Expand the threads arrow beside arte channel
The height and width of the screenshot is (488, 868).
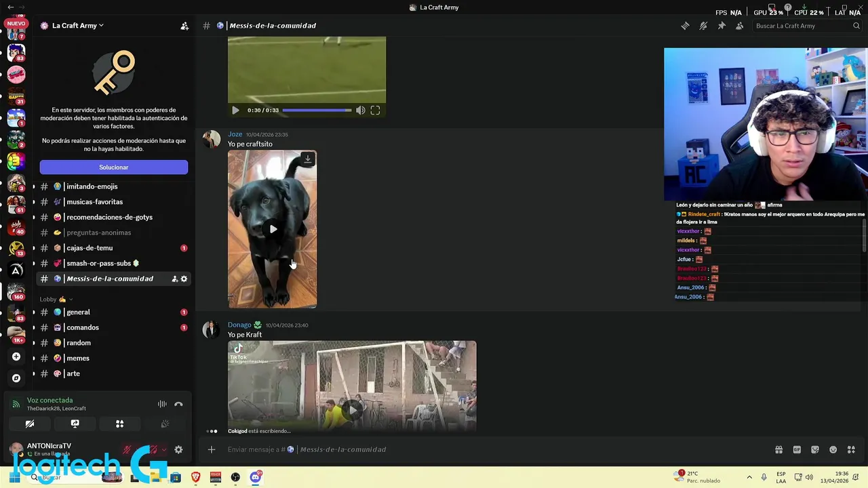[34, 373]
